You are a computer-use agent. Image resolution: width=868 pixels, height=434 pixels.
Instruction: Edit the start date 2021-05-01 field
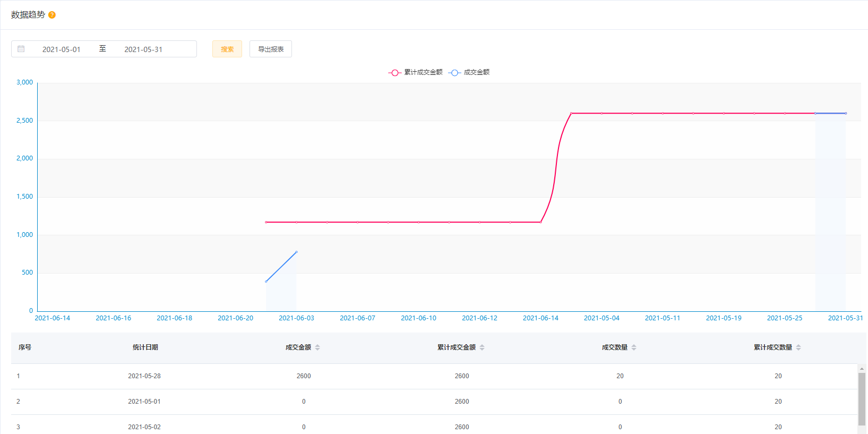(62, 49)
